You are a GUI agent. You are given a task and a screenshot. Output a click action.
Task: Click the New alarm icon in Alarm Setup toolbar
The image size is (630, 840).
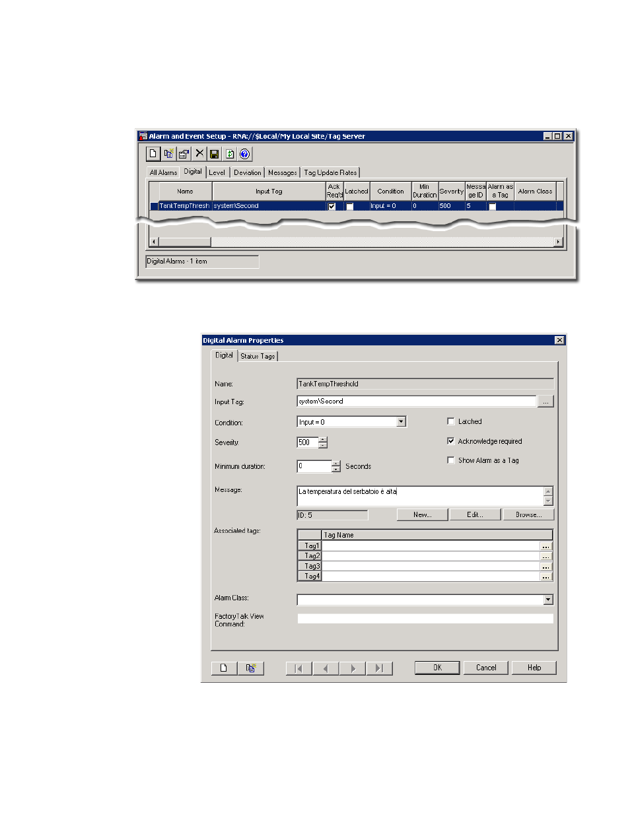(153, 154)
